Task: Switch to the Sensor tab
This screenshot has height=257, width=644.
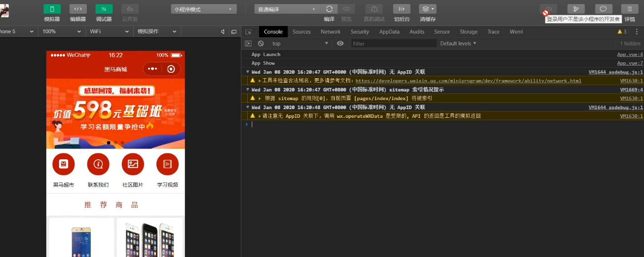Action: (x=442, y=32)
